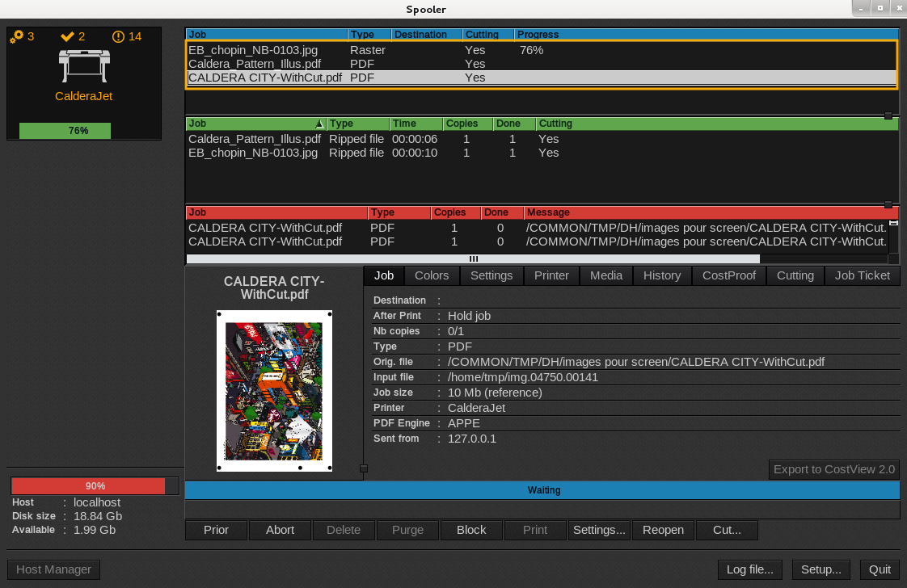907x588 pixels.
Task: Click the sort arrow in green Job column
Action: point(319,124)
